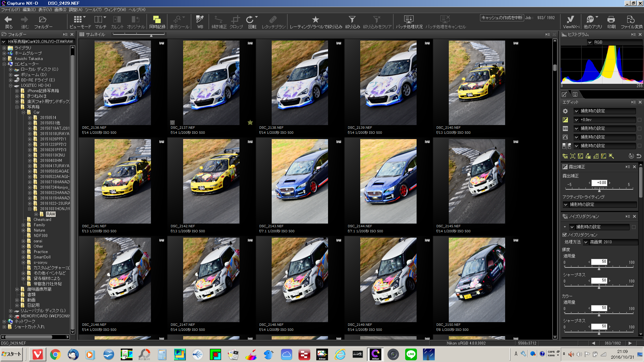Open the ファイル(F) menu
Screen dimensions: 644x362
coord(10,10)
